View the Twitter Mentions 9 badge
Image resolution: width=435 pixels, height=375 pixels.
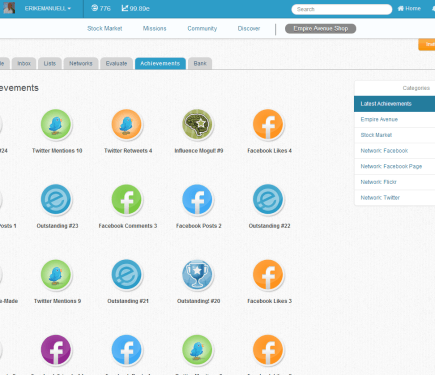pos(56,275)
